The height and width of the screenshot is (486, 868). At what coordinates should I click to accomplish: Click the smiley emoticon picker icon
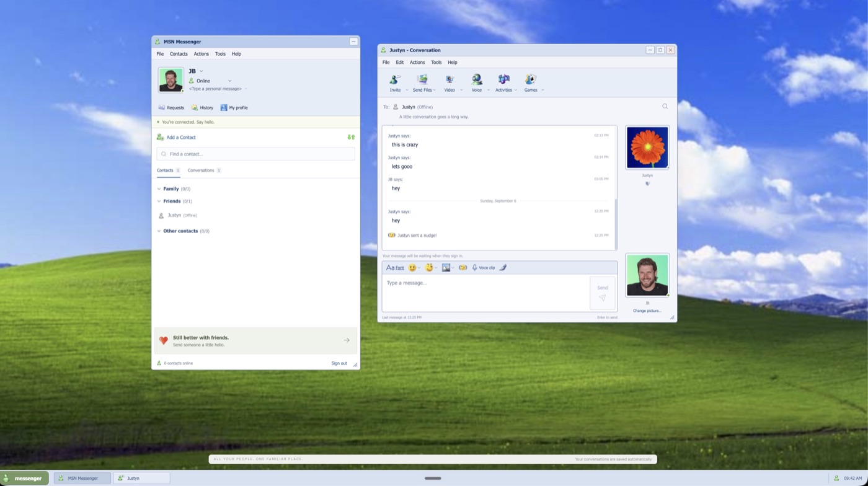tap(412, 268)
